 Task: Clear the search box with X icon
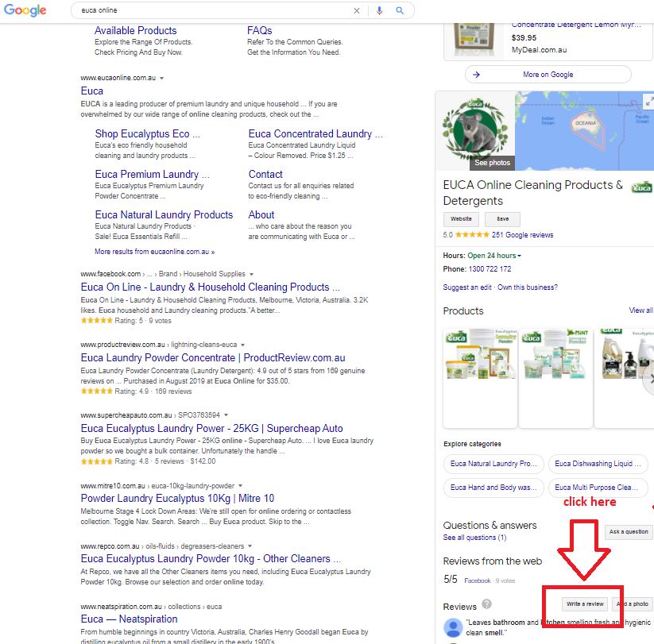tap(357, 11)
